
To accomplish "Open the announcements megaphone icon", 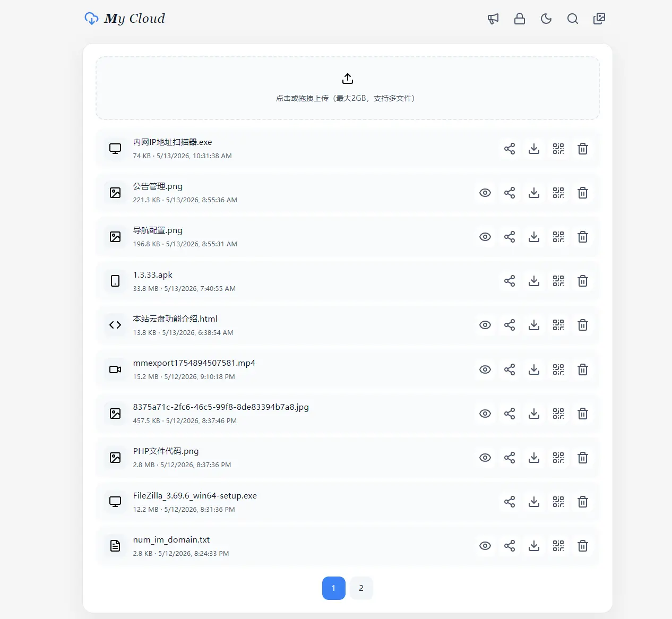I will 493,19.
